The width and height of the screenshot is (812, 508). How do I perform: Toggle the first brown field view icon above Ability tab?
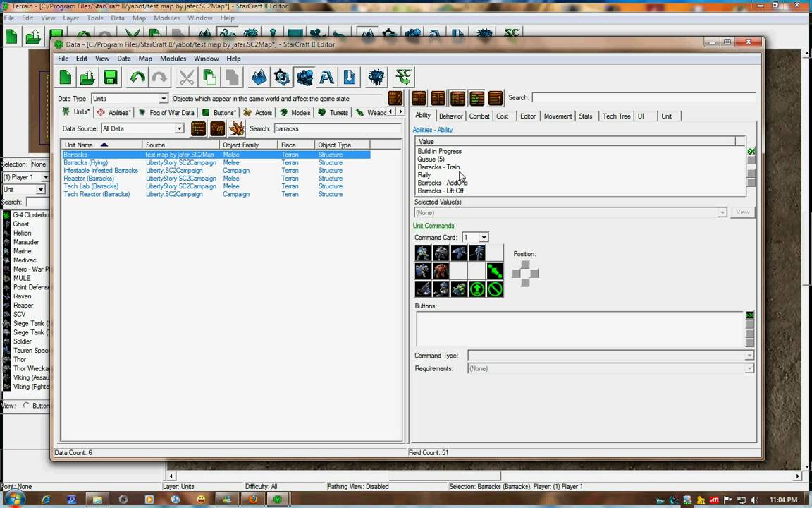(x=419, y=98)
